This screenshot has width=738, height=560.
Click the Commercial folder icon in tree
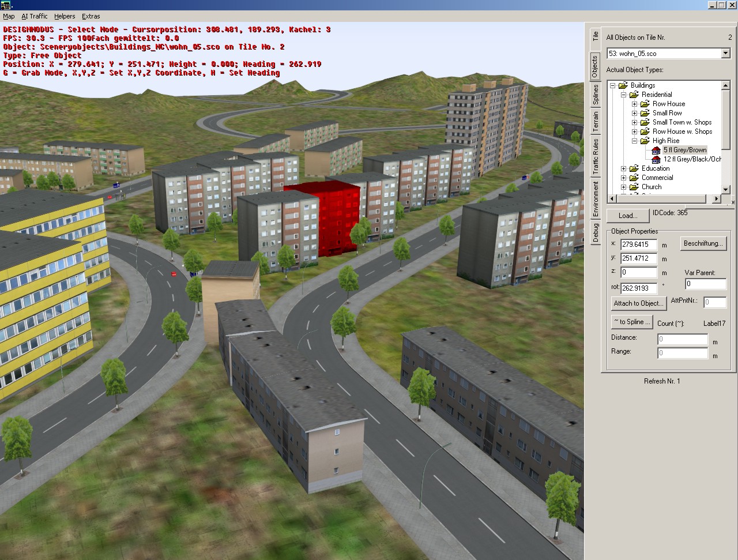click(634, 178)
